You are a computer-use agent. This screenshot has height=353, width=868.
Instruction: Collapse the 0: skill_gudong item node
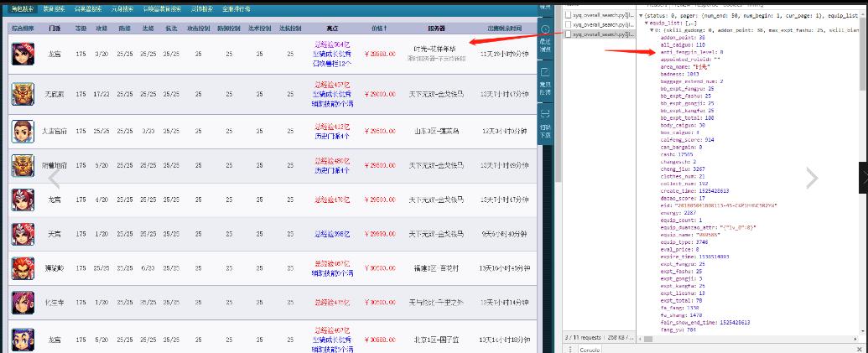point(652,29)
